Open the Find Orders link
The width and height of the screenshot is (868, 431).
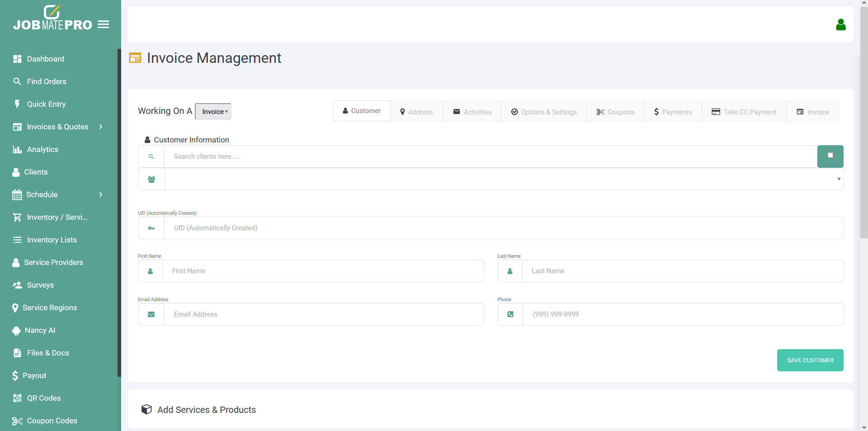point(46,81)
